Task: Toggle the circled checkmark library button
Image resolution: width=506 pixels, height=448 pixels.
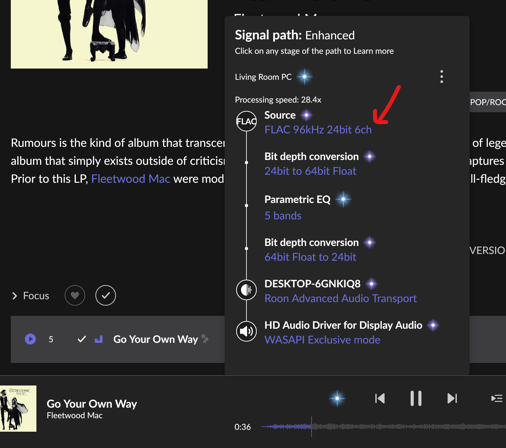Action: pos(105,295)
